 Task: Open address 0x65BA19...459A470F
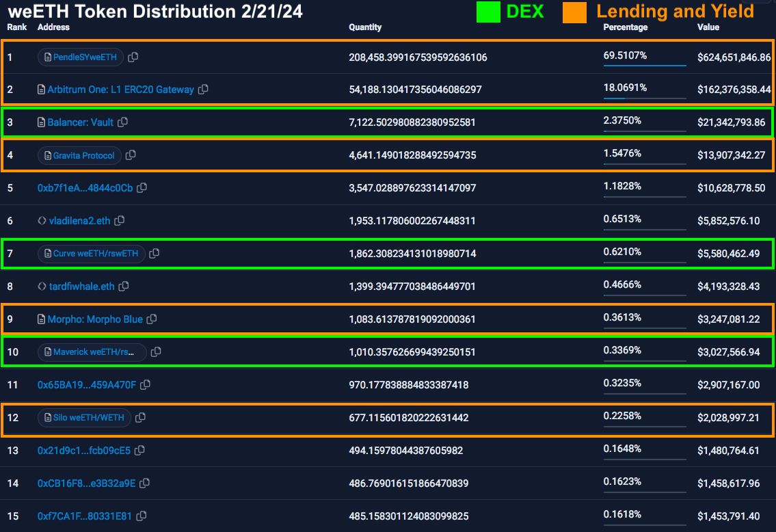(x=86, y=385)
